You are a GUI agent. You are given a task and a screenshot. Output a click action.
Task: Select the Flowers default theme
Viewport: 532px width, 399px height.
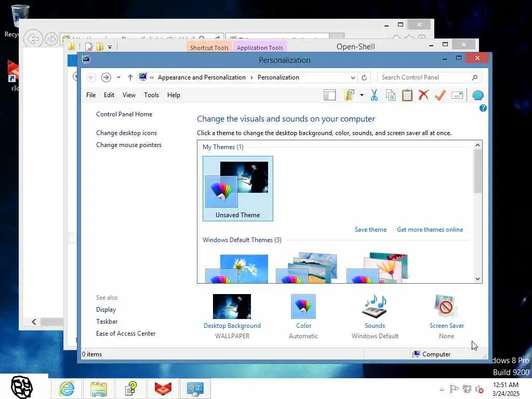point(377,268)
